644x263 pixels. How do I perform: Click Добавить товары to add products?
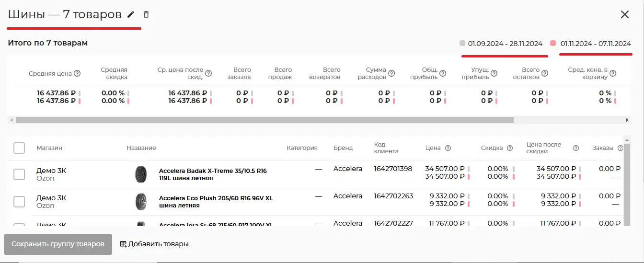pyautogui.click(x=154, y=244)
